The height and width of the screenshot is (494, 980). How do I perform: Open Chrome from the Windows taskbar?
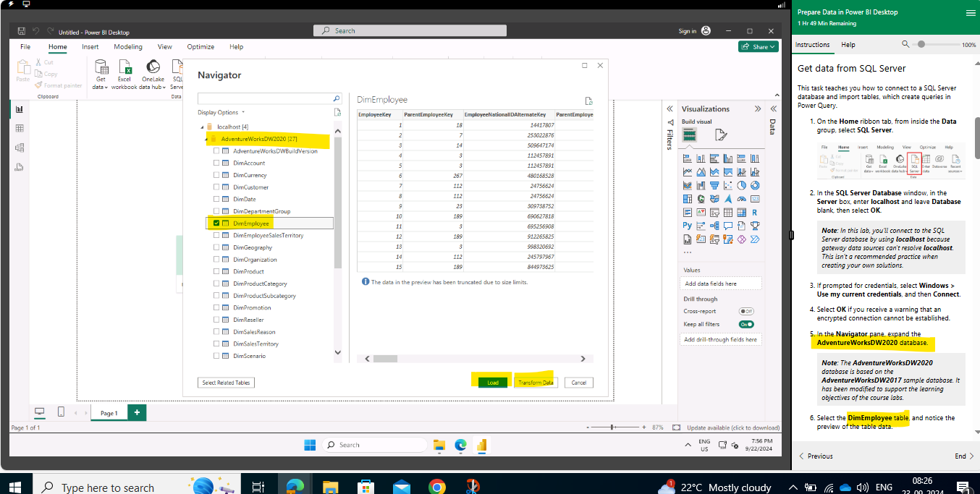point(436,486)
